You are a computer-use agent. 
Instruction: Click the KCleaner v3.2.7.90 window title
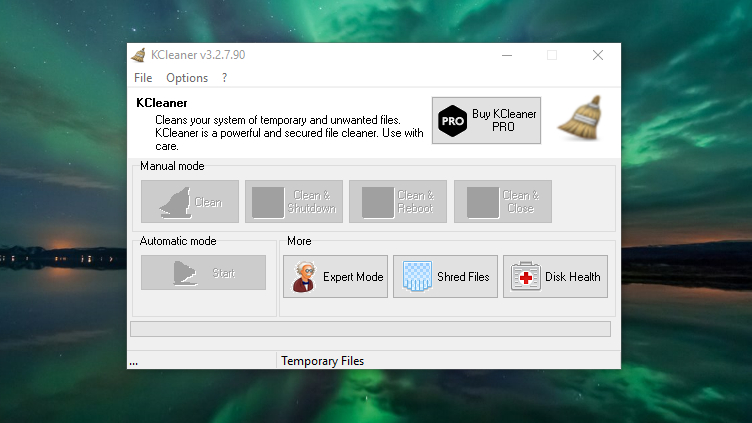tap(198, 55)
